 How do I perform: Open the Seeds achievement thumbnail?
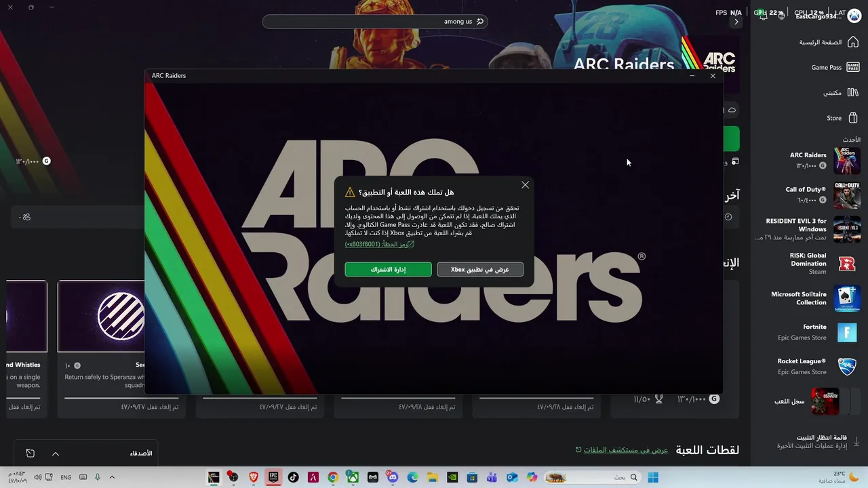point(101,317)
